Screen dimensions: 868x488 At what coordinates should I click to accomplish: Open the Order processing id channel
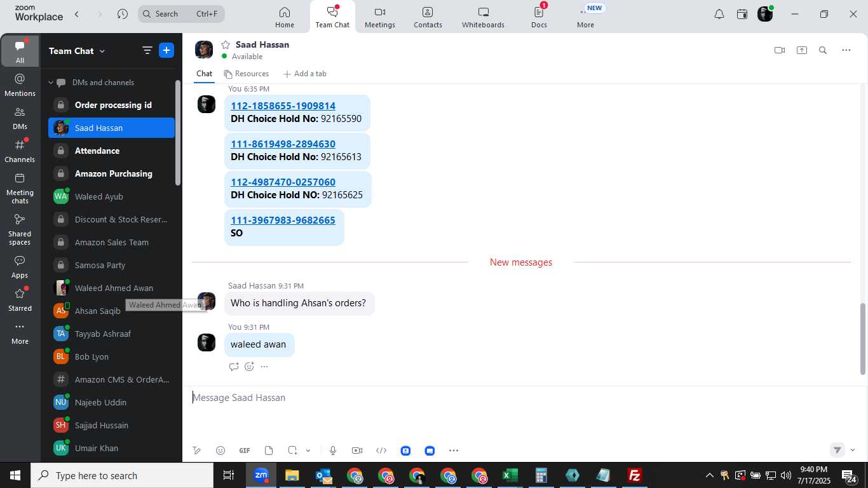click(111, 105)
